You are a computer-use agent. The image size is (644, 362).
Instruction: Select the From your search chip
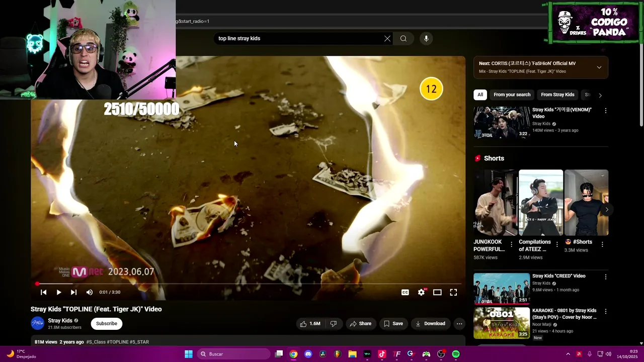point(512,95)
